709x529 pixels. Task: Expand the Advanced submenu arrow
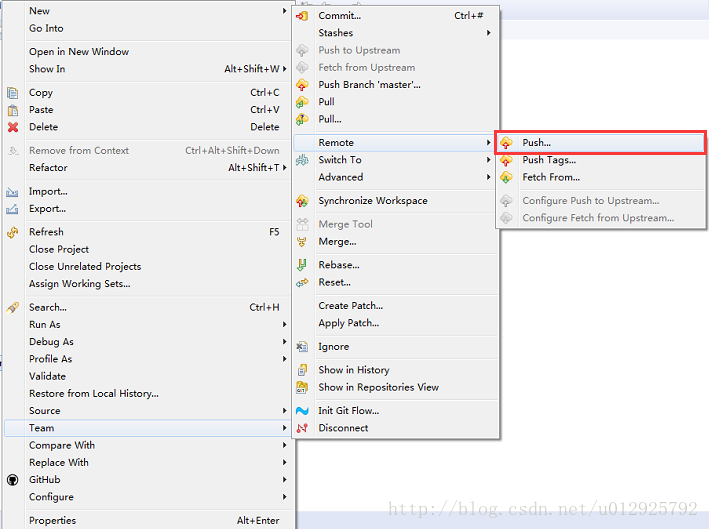488,177
